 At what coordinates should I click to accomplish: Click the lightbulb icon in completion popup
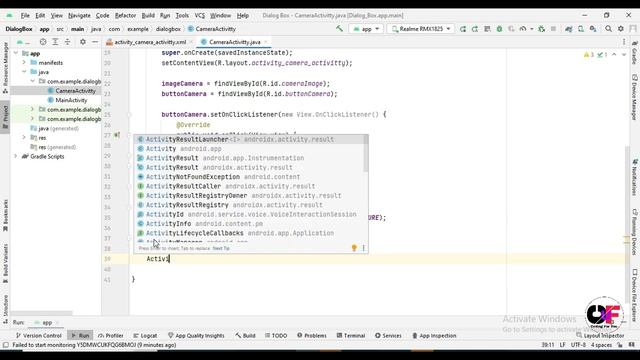(354, 248)
